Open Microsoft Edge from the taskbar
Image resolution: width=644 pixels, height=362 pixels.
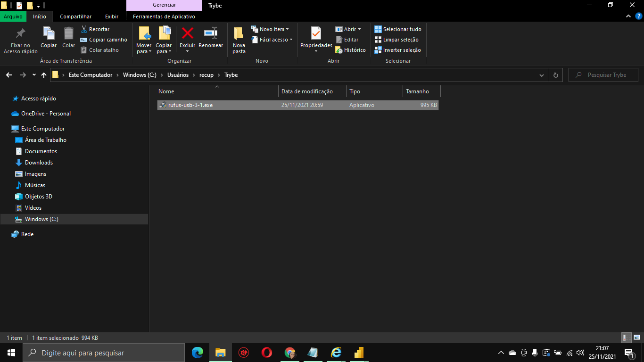point(198,353)
